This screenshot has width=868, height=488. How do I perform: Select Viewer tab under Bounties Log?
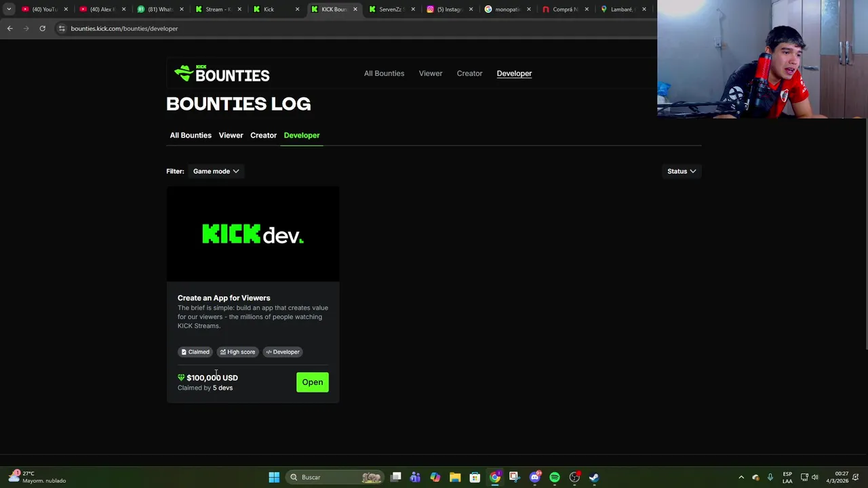pyautogui.click(x=231, y=135)
